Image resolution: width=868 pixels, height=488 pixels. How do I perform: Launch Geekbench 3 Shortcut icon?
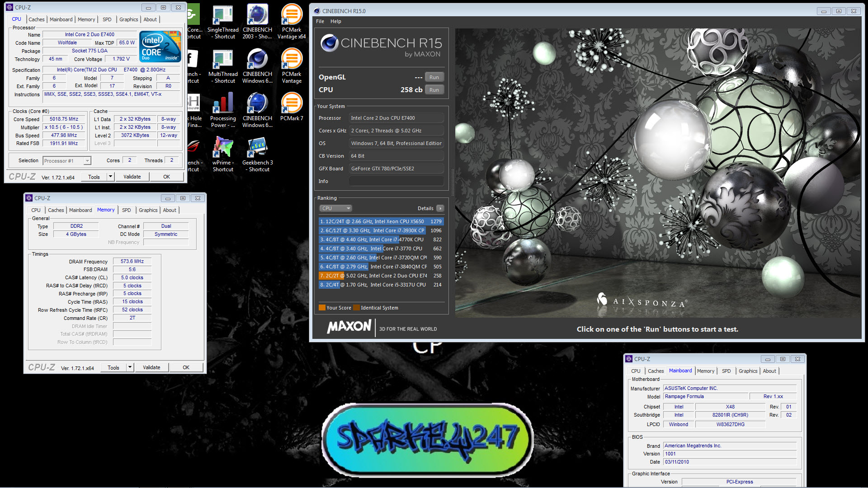[257, 155]
